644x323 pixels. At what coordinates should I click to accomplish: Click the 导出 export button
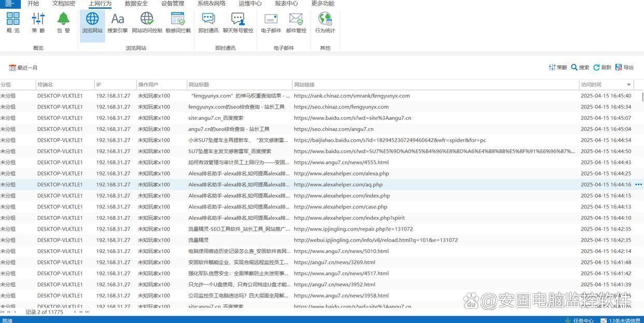624,68
